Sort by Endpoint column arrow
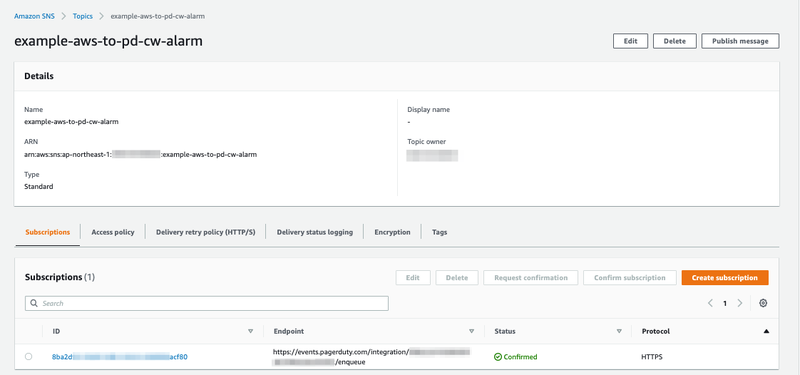 click(472, 331)
